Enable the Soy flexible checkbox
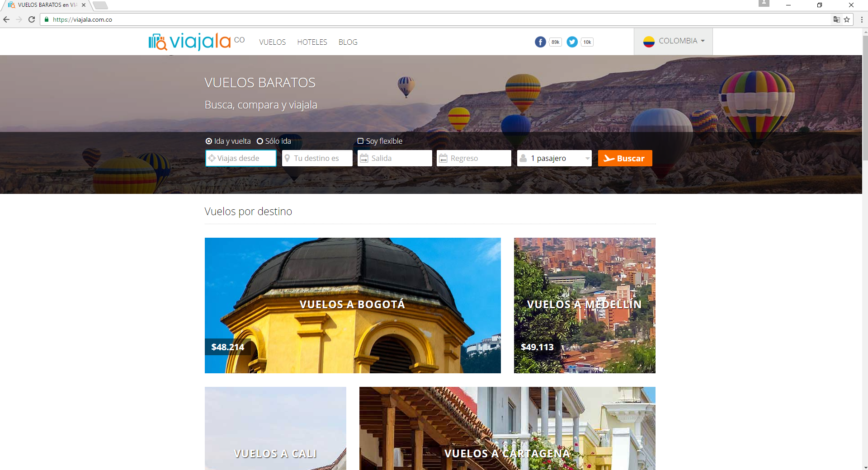Screen dimensions: 868x470 360,141
